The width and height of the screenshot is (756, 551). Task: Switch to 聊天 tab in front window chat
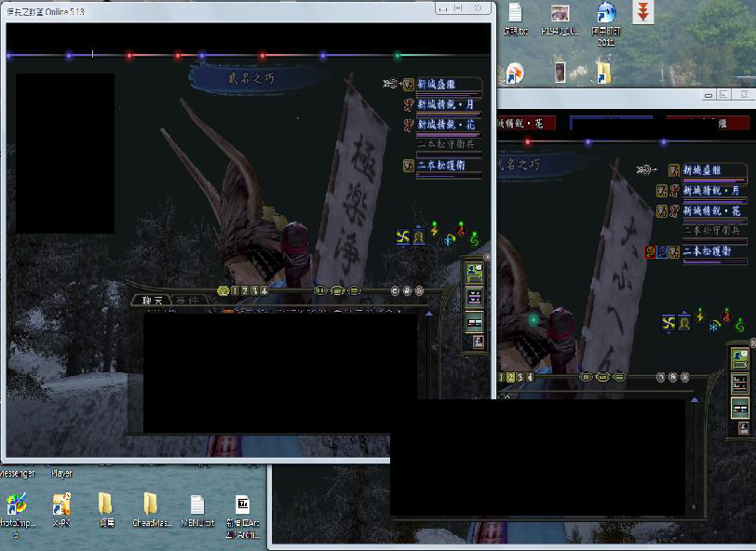152,300
